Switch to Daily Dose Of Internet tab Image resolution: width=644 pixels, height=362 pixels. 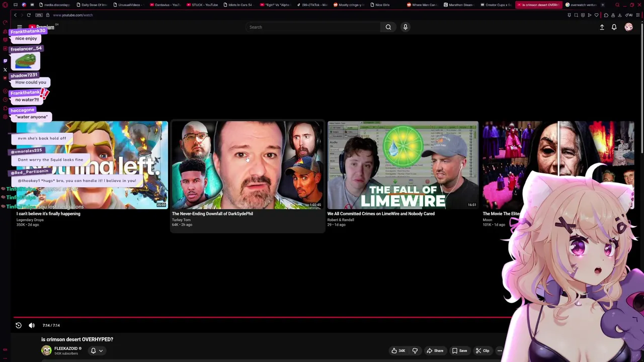point(92,5)
